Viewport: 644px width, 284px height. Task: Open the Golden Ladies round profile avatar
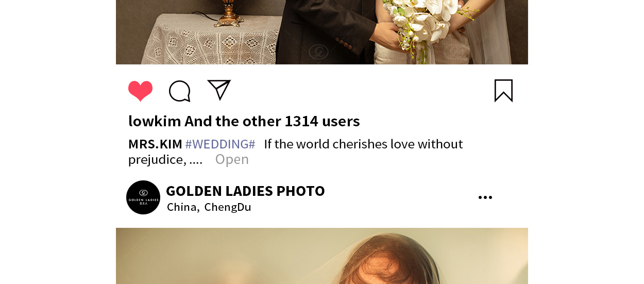pyautogui.click(x=143, y=197)
